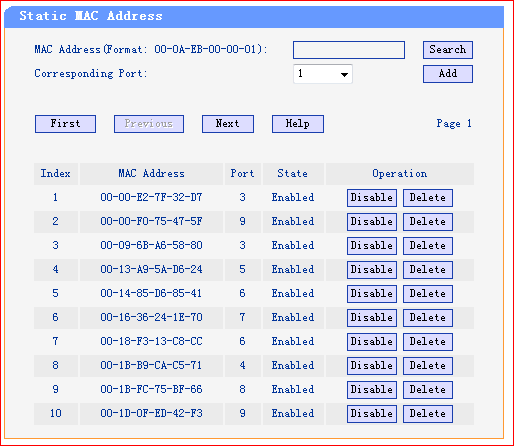Image resolution: width=514 pixels, height=446 pixels.
Task: Click the Next page button
Action: [228, 124]
